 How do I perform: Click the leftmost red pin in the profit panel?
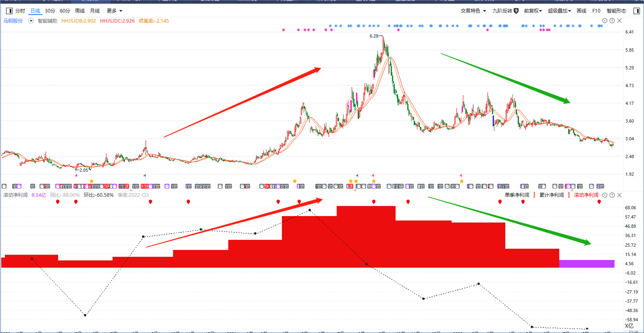tap(58, 202)
